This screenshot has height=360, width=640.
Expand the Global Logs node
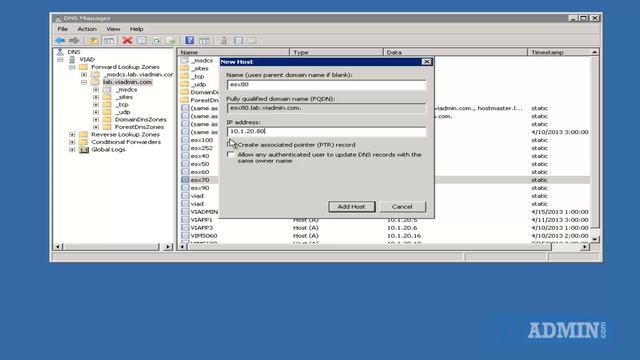click(72, 150)
